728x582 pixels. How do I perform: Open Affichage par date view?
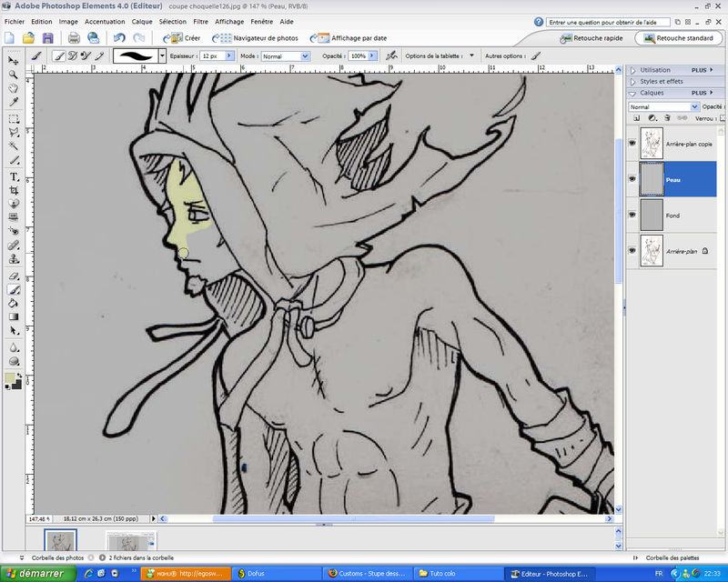(x=349, y=38)
